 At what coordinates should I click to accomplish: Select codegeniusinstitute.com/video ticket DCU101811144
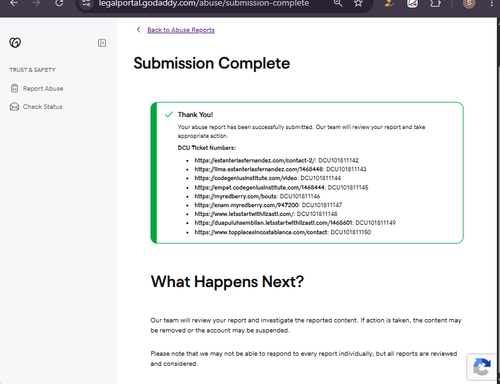tap(268, 178)
